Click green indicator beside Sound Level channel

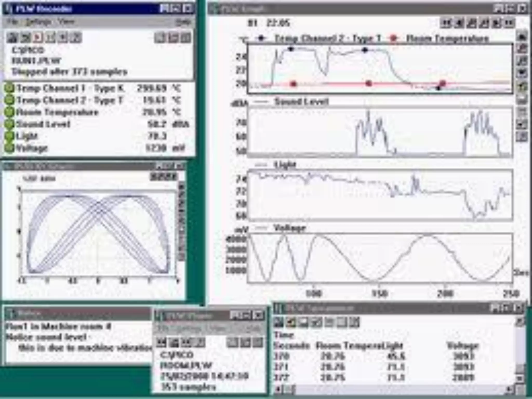point(10,124)
